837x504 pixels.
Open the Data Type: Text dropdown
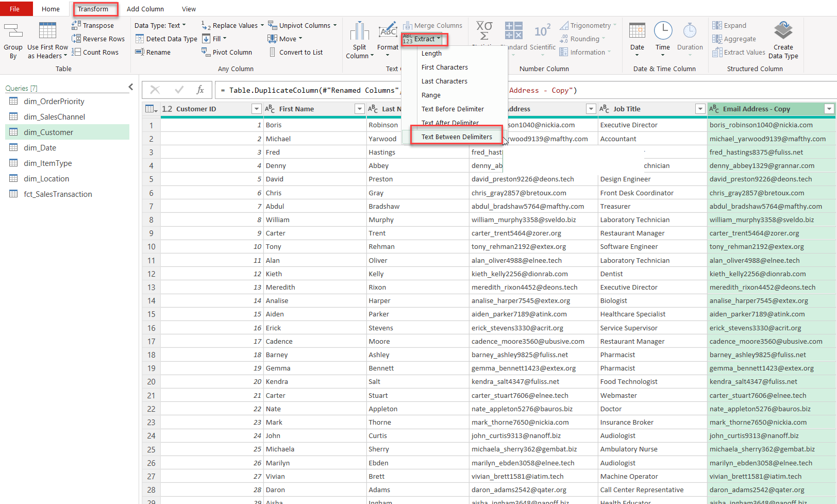pos(160,25)
